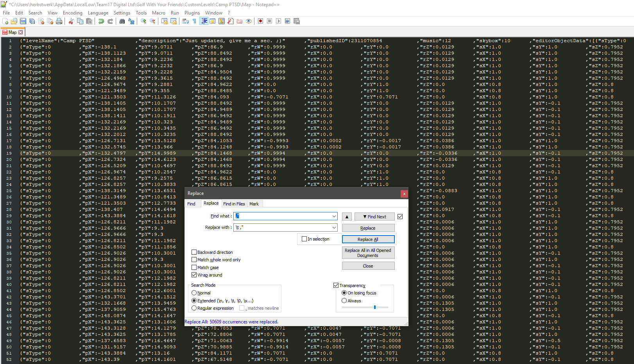Click the Save recorded macro icon
Viewport: 634px width, 364px height.
point(297,21)
